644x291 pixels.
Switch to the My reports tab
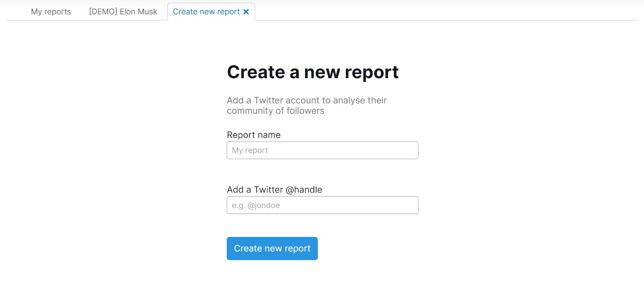51,12
